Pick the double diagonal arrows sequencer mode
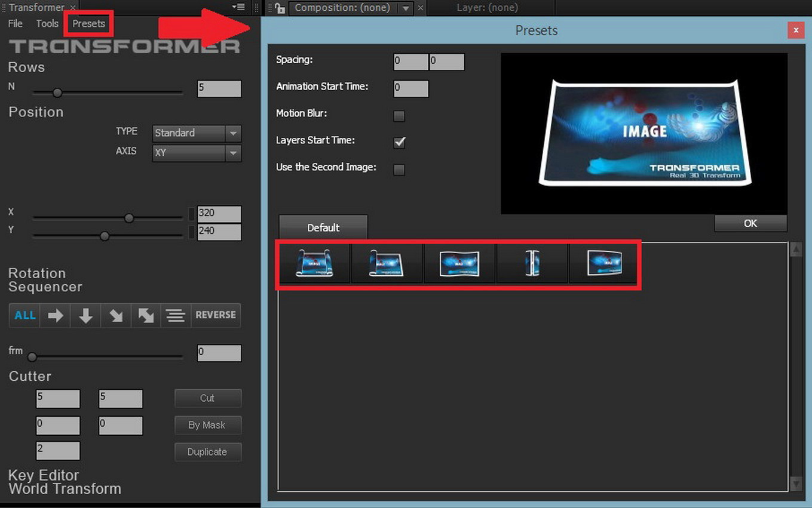The width and height of the screenshot is (812, 508). 146,315
